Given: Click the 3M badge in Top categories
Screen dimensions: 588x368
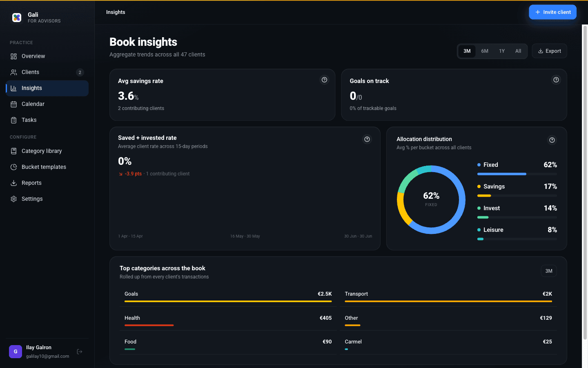Looking at the screenshot, I should pyautogui.click(x=549, y=271).
